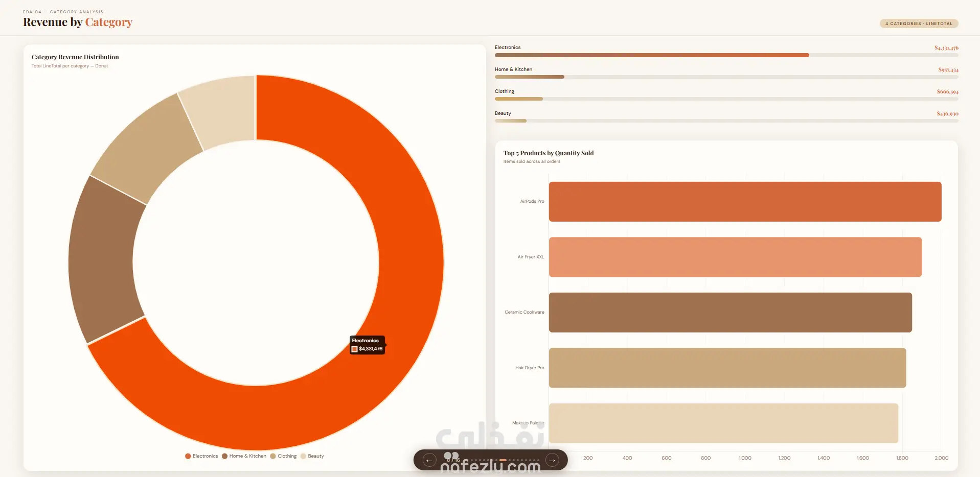
Task: Click the Air Fryer XXL axis label
Action: [x=531, y=257]
